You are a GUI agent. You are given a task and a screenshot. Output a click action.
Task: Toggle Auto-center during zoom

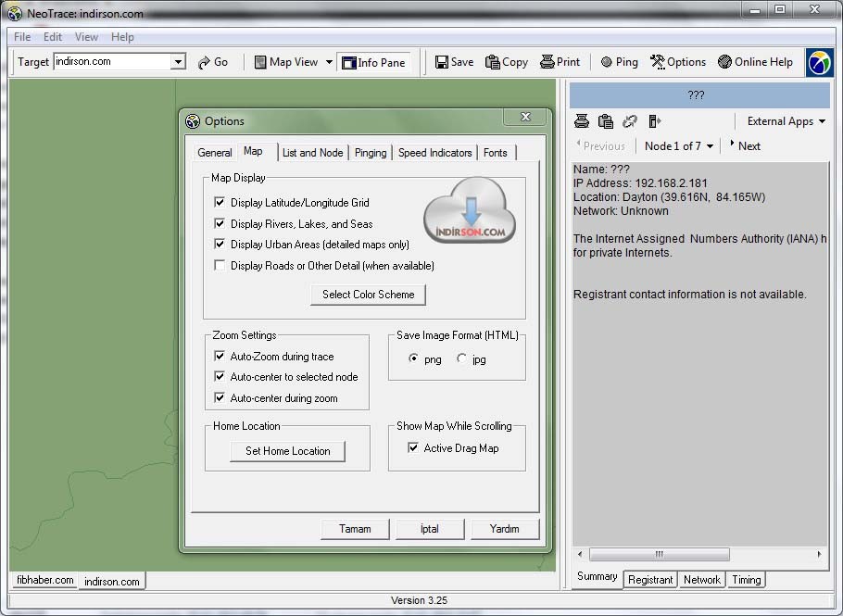(220, 397)
